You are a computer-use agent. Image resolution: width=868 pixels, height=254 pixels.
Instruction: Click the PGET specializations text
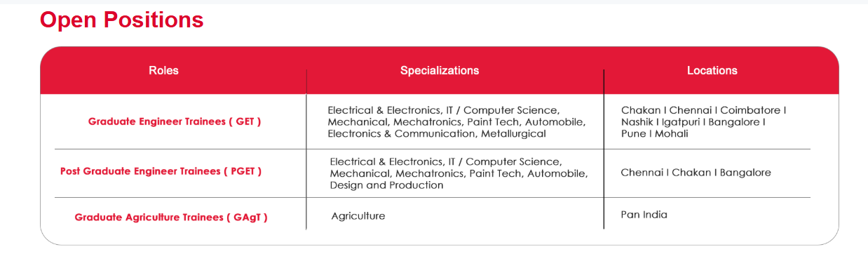459,173
